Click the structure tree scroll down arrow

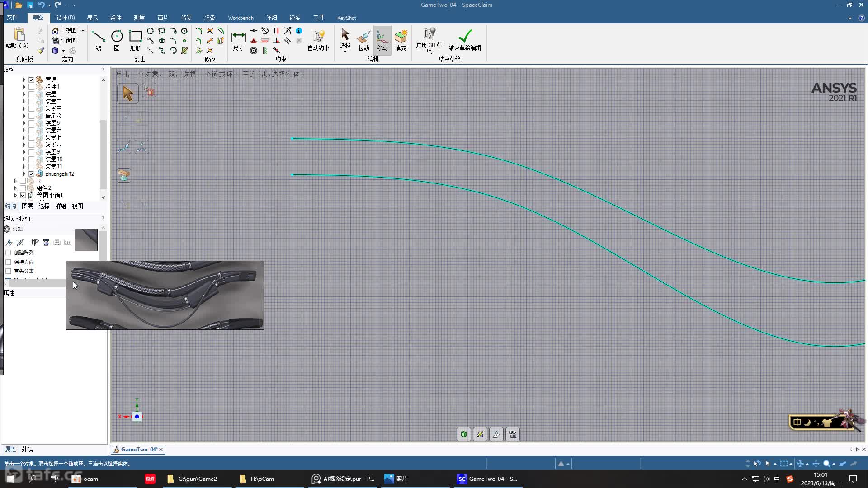coord(103,197)
